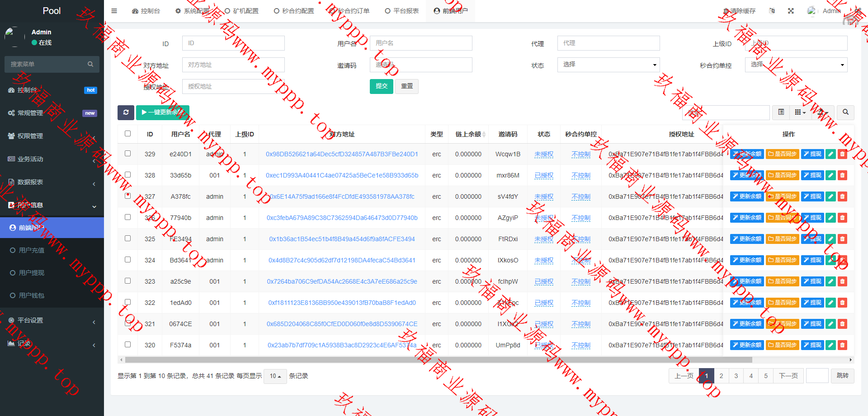Screen dimensions: 868x416
Task: Click green edit pencil for user 329
Action: tap(830, 154)
